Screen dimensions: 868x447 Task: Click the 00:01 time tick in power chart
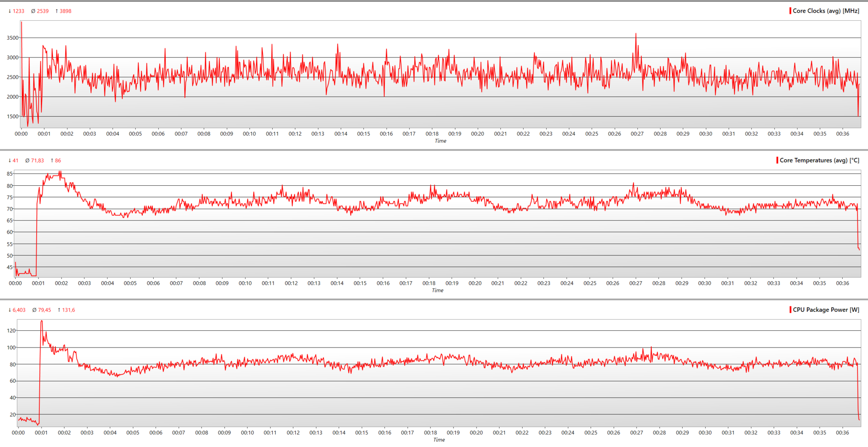click(41, 433)
